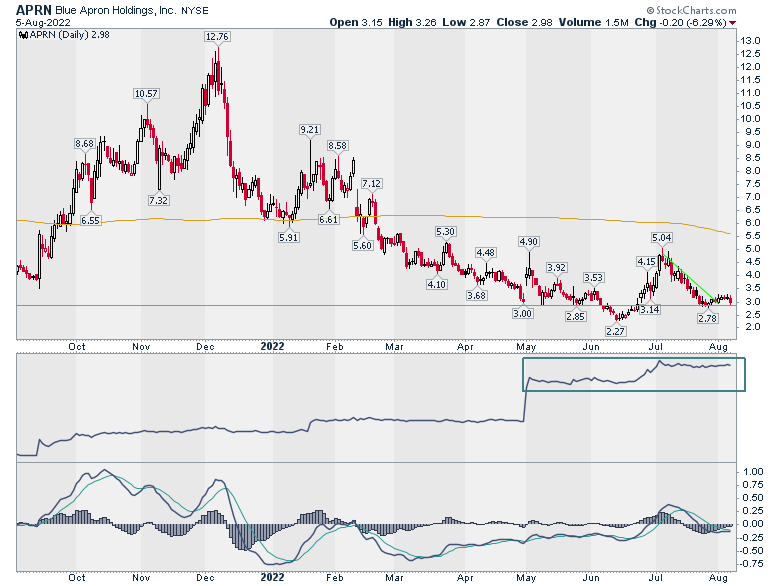
Task: Click the candlestick icon in the APRN legend
Action: click(x=23, y=35)
